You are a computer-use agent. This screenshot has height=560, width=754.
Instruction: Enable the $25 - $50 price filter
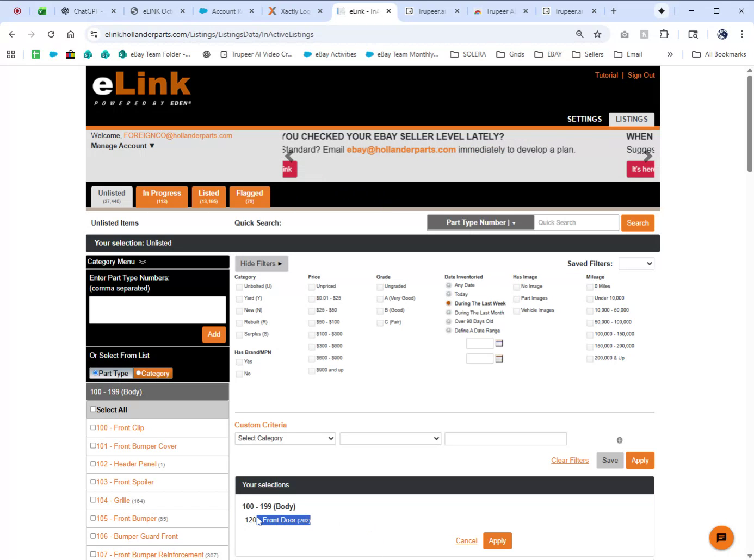click(312, 311)
